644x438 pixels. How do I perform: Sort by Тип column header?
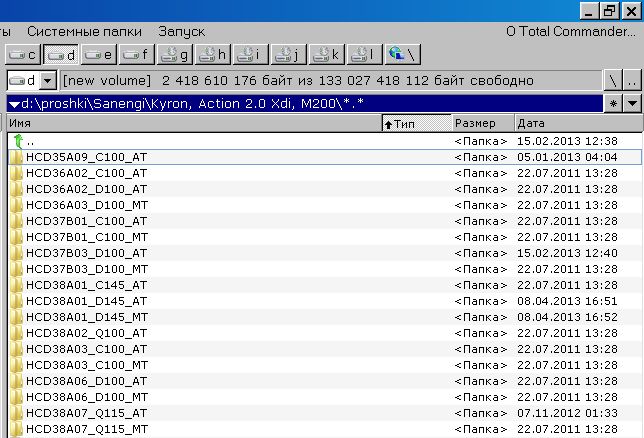pos(416,123)
